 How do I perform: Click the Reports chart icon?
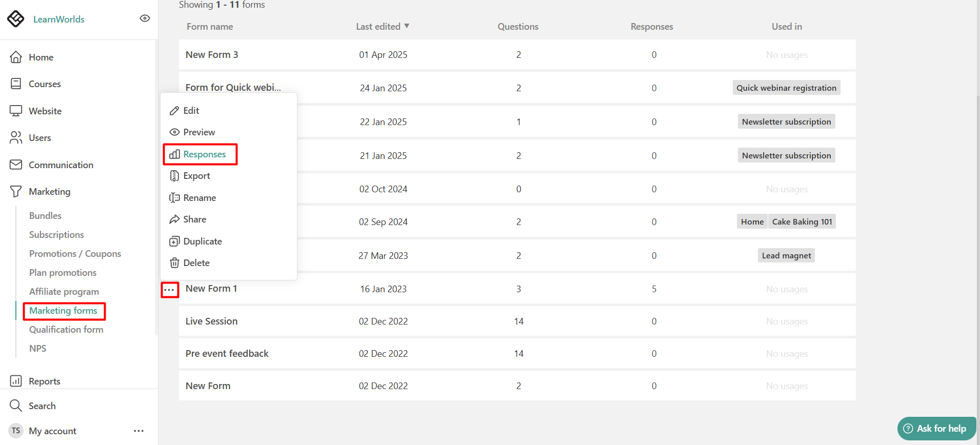click(16, 381)
